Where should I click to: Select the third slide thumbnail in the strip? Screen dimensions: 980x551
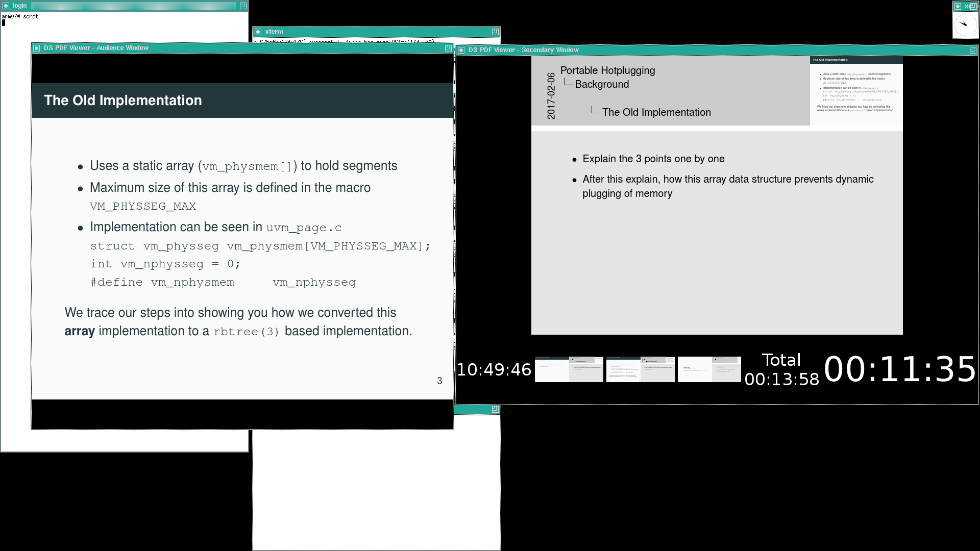[x=709, y=369]
